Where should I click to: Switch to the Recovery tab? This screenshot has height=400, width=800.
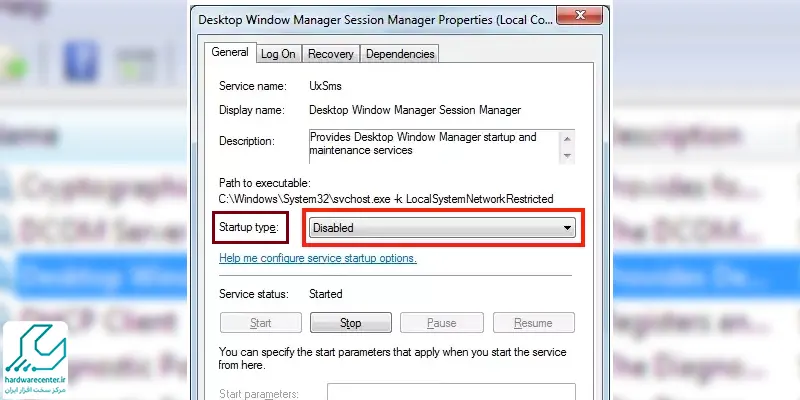coord(331,54)
